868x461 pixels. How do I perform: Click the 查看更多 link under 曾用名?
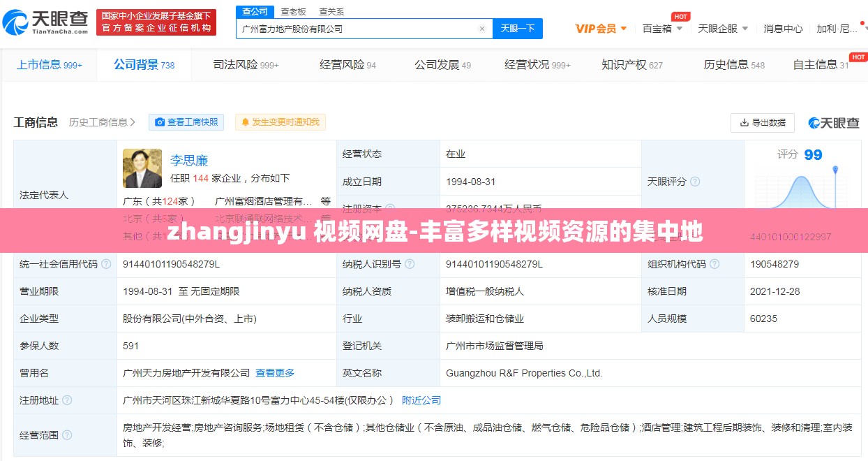pyautogui.click(x=275, y=373)
